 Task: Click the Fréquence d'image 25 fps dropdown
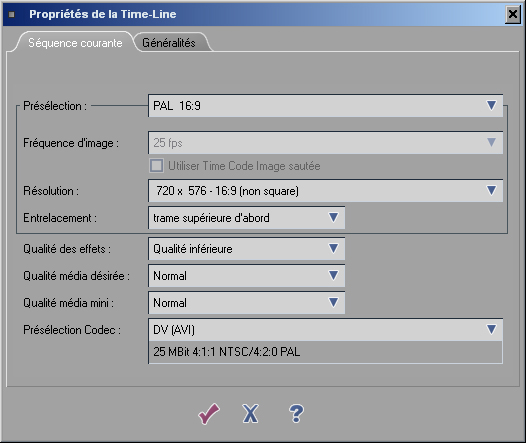[325, 143]
